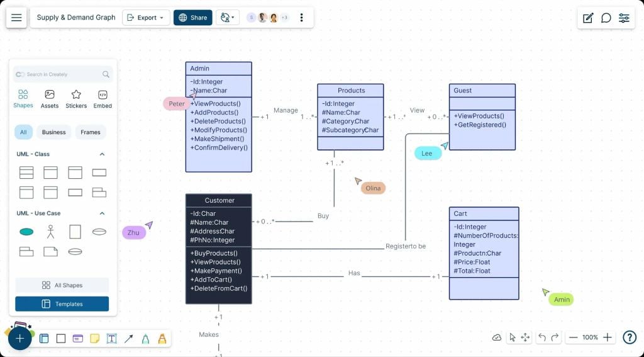Image resolution: width=644 pixels, height=357 pixels.
Task: Select the arrow connector tool
Action: point(128,339)
